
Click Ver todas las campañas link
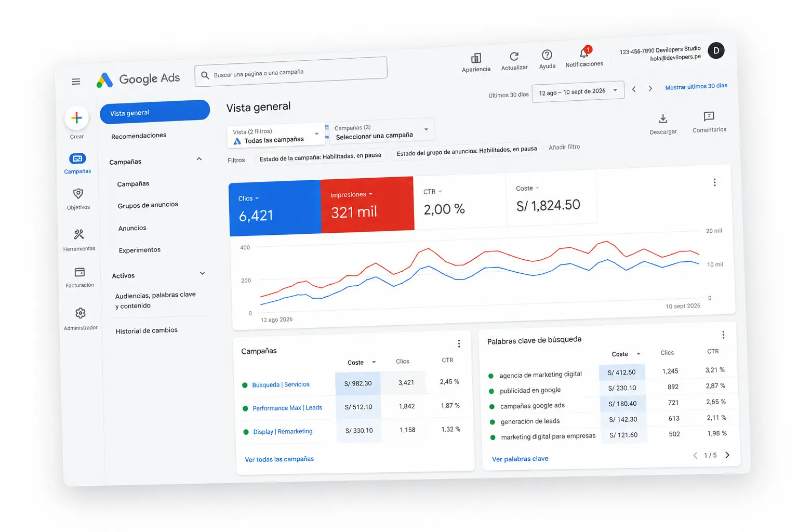tap(280, 459)
